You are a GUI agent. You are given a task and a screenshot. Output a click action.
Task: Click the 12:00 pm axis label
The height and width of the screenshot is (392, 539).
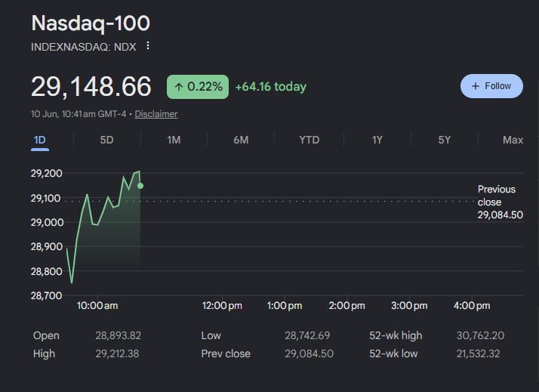(222, 306)
